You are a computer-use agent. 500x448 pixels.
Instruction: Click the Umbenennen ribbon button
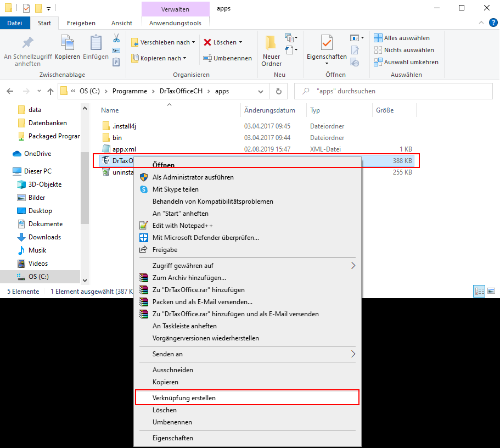[x=228, y=58]
